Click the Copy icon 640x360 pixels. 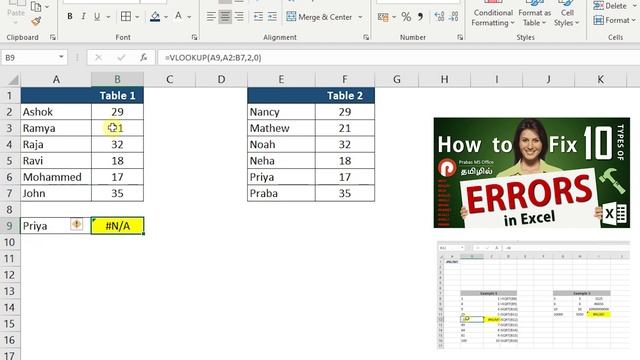click(x=36, y=7)
